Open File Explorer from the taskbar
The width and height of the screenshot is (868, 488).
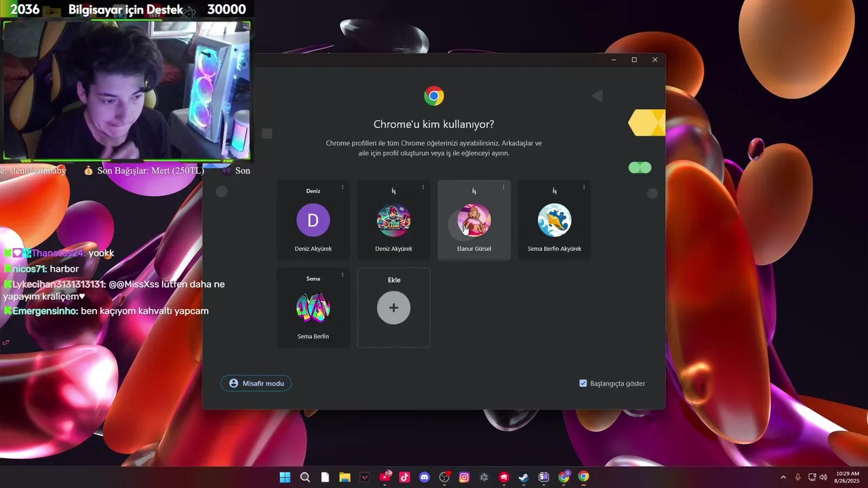tap(344, 477)
